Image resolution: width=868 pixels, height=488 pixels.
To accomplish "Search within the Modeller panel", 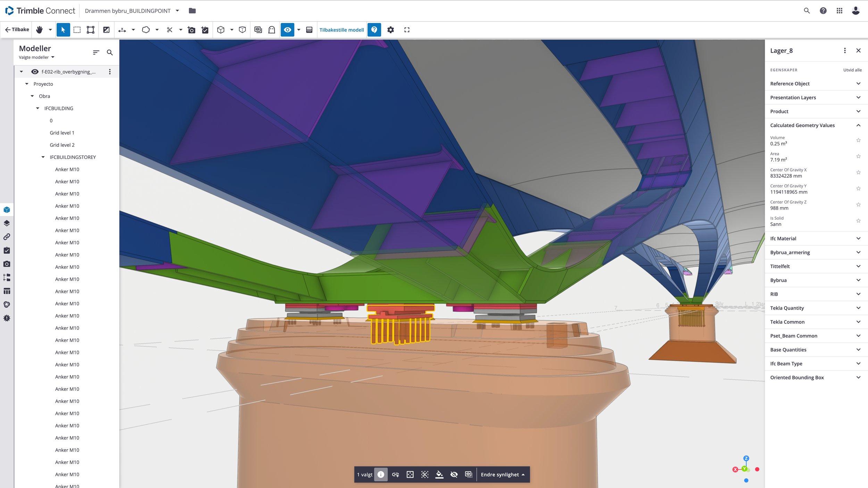I will (110, 52).
